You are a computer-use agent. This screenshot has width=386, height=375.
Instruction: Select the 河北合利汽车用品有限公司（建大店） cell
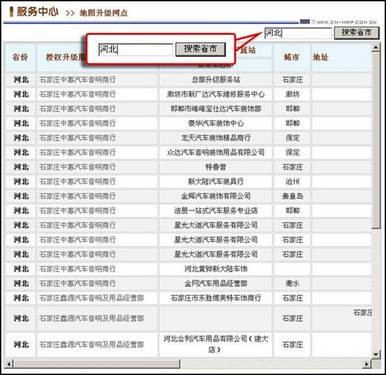(x=216, y=344)
